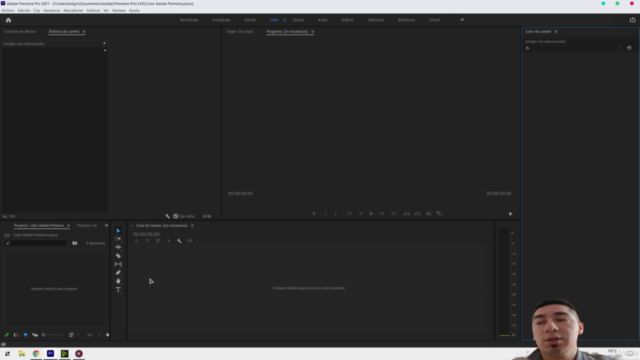Screen dimensions: 640x360
Task: Click the Project panel search field
Action: (x=36, y=243)
